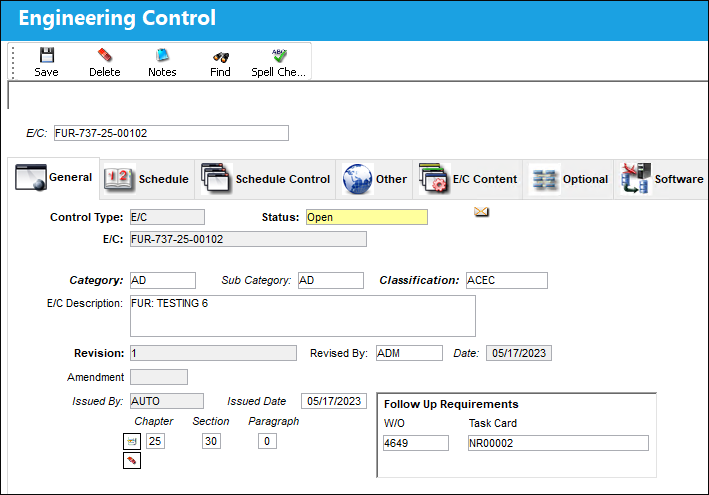The width and height of the screenshot is (709, 495).
Task: Click the empty Amendment field
Action: [x=159, y=377]
